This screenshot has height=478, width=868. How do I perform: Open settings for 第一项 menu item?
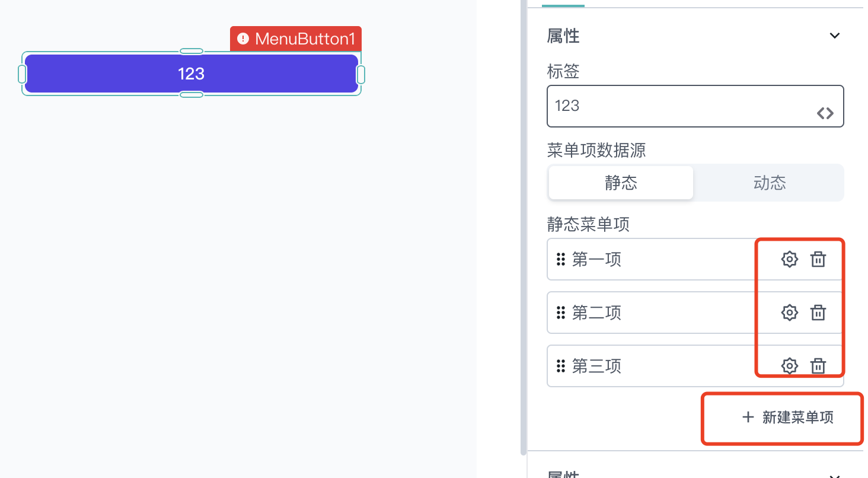click(789, 259)
